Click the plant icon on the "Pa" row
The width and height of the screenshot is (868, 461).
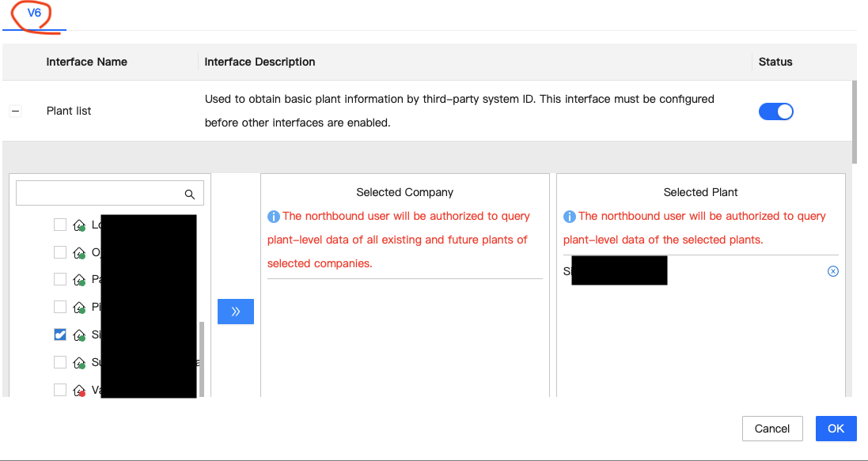[79, 280]
